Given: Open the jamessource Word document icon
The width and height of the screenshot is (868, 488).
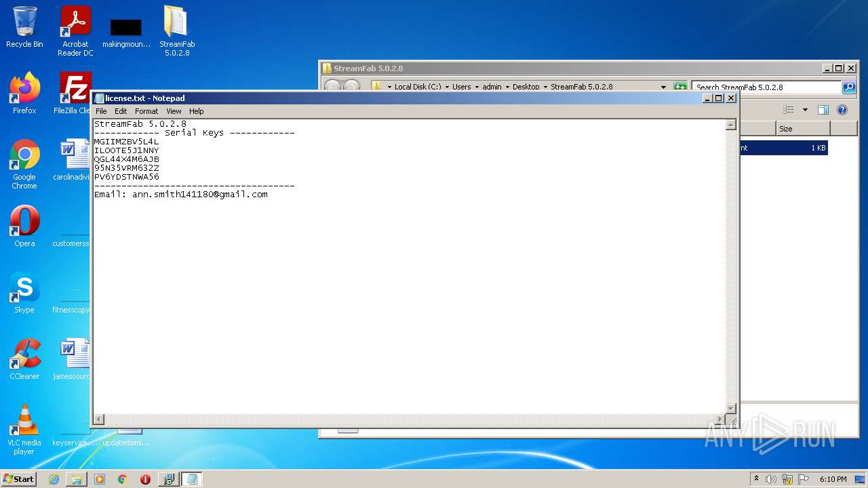Looking at the screenshot, I should click(73, 359).
